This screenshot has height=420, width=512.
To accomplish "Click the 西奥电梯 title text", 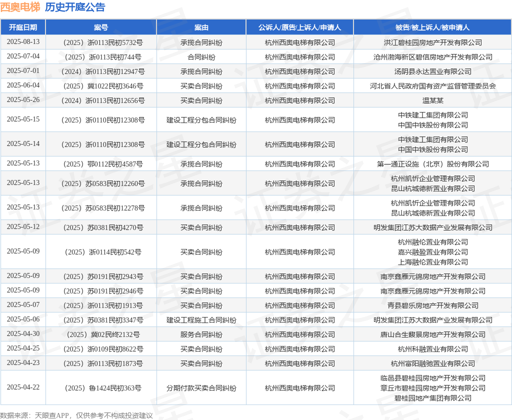I will click(20, 7).
